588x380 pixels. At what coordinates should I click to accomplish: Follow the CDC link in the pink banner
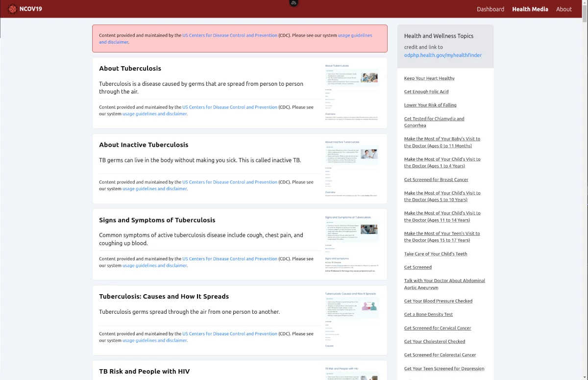pyautogui.click(x=230, y=35)
